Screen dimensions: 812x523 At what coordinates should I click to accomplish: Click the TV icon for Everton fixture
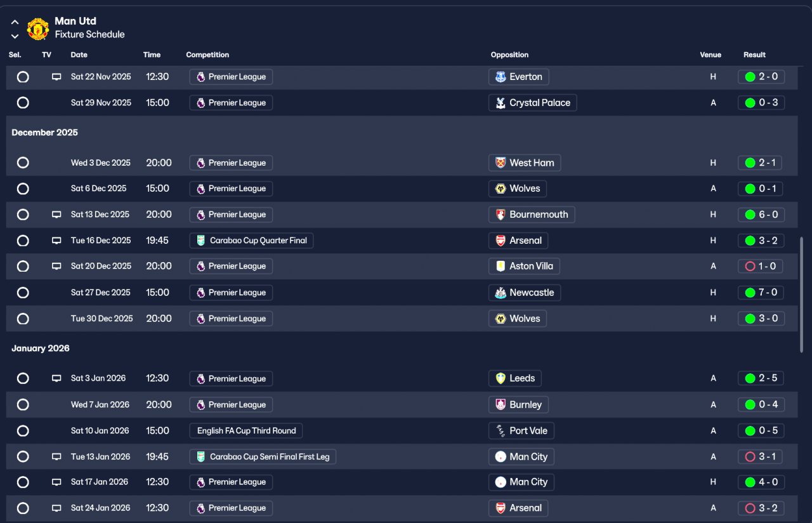point(56,77)
